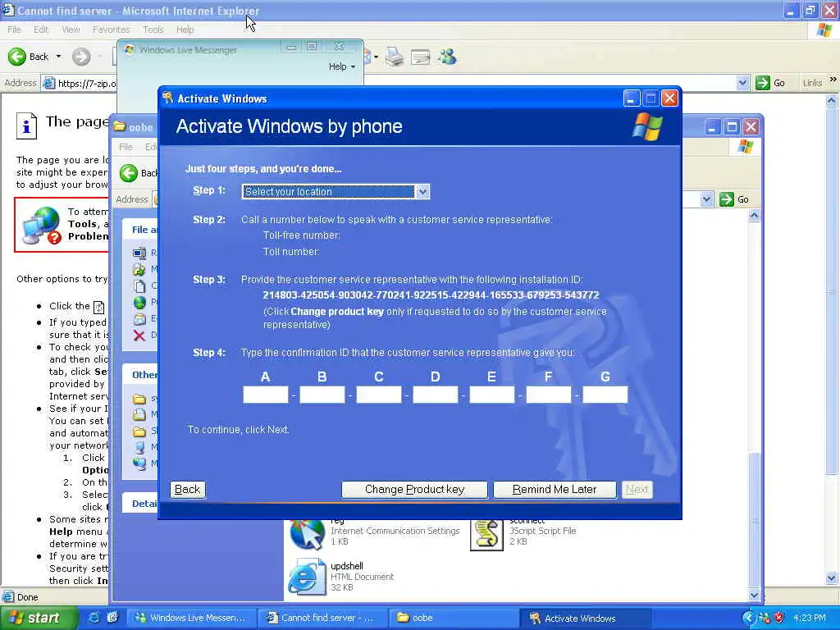The image size is (840, 630).
Task: Click IE page scrollbar down arrow
Action: click(x=832, y=578)
